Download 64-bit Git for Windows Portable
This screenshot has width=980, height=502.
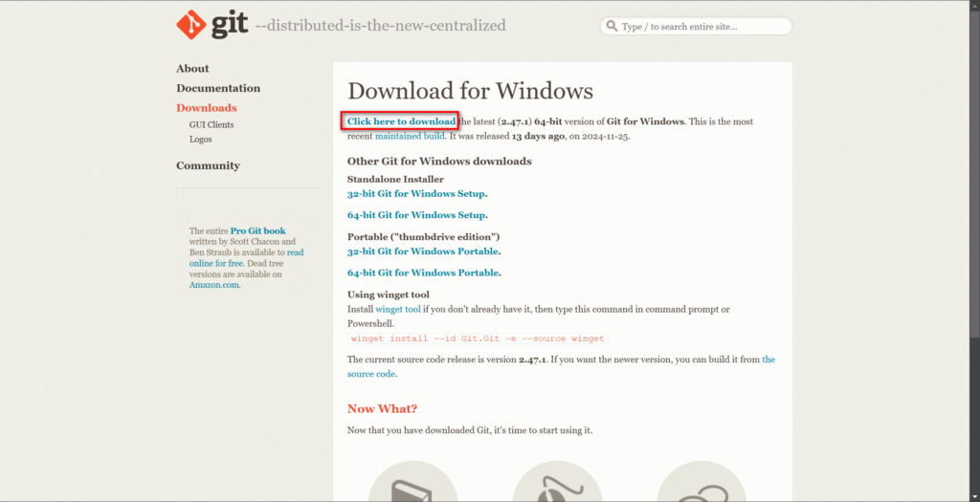click(x=423, y=273)
